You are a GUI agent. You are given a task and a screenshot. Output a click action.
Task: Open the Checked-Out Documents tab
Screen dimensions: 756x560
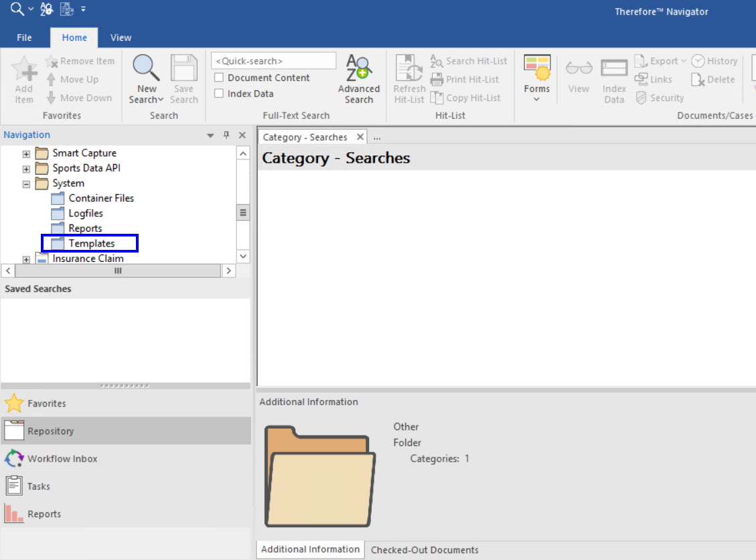pyautogui.click(x=425, y=550)
